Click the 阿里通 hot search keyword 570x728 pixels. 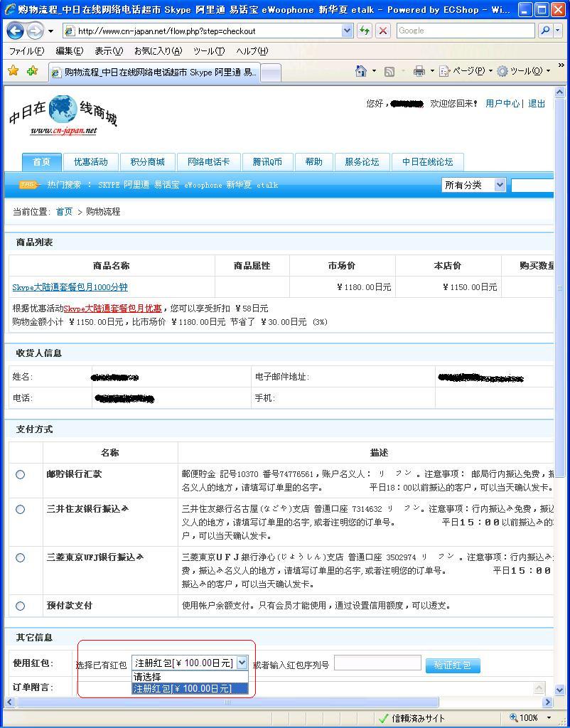(136, 185)
